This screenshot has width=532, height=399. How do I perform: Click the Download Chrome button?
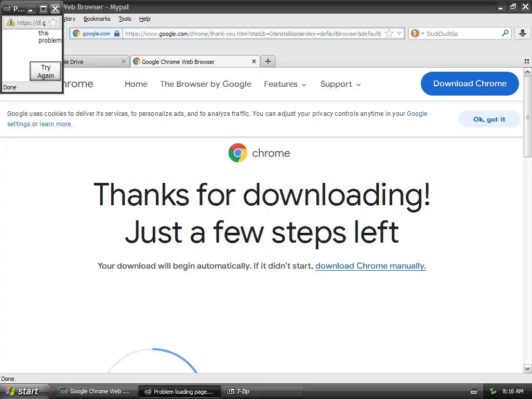click(x=470, y=84)
